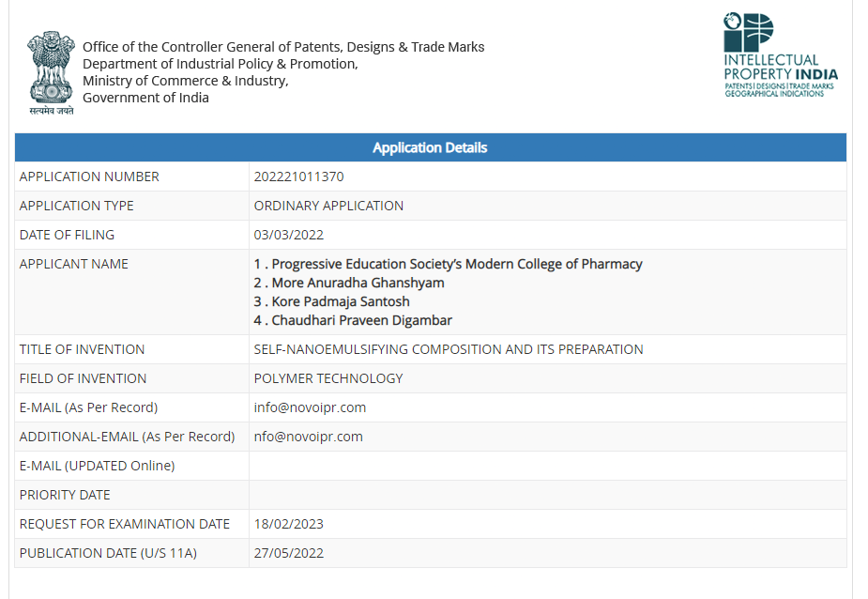This screenshot has width=868, height=599.
Task: Click the Application Details header bar
Action: (430, 147)
